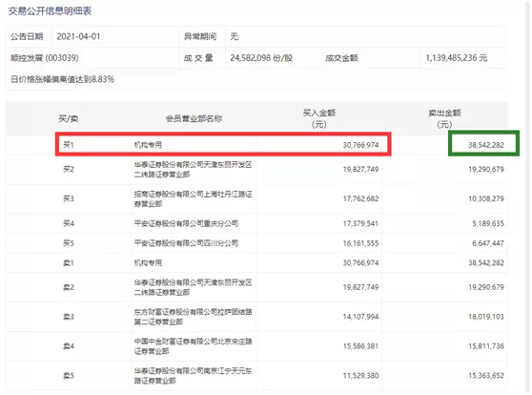The height and width of the screenshot is (395, 532).
Task: Click the 成交量 value 24,582,098 份/股
Action: click(261, 58)
